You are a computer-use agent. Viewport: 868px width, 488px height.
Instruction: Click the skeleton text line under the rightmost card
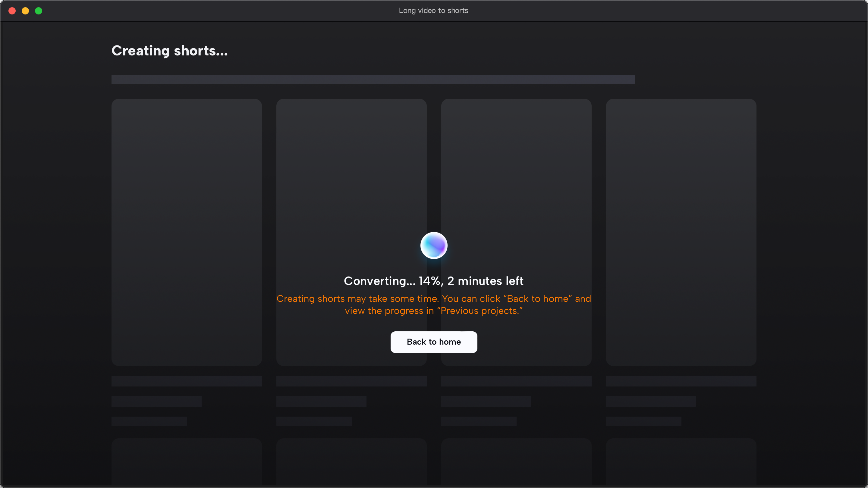[x=652, y=401]
